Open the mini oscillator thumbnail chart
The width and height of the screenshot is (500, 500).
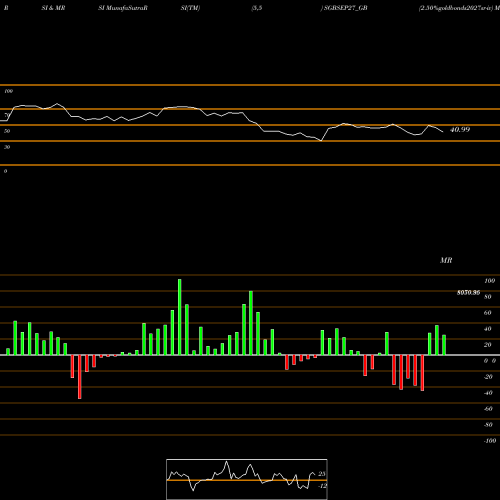pos(247,479)
